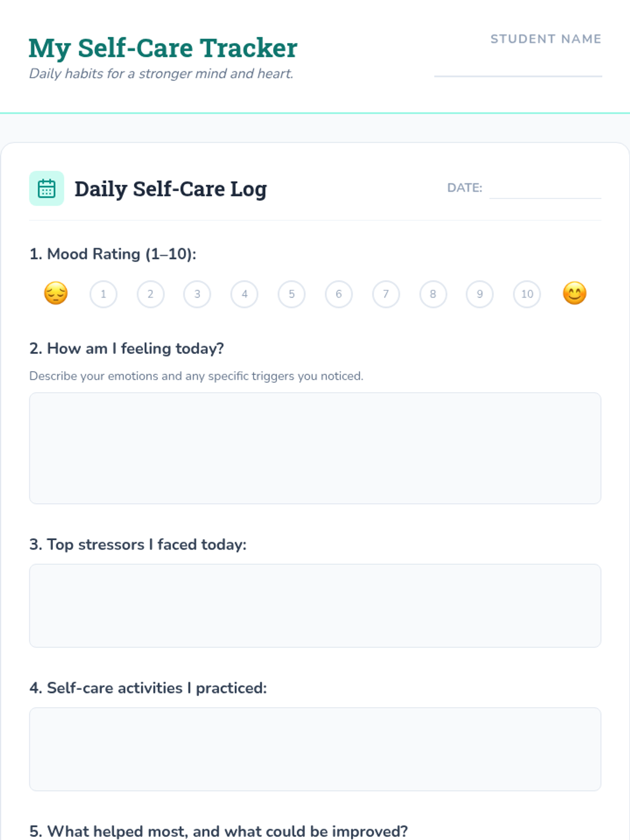Click the Top stressors text box

pyautogui.click(x=315, y=605)
